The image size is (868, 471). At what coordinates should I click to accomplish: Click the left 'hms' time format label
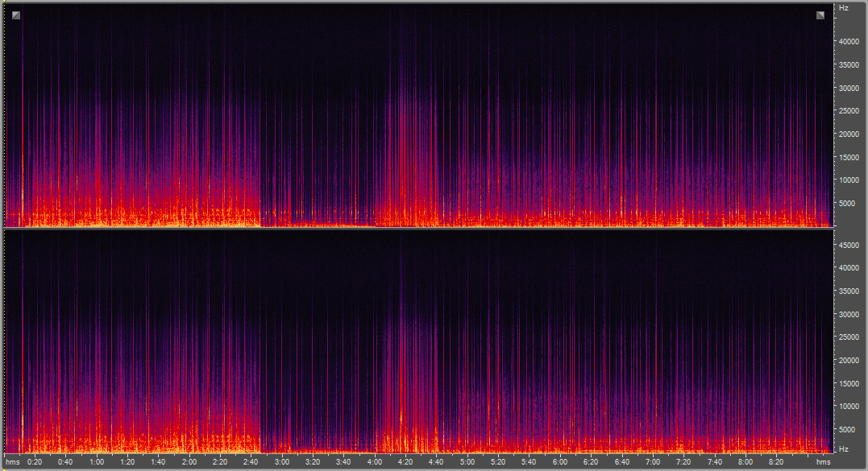[x=13, y=462]
